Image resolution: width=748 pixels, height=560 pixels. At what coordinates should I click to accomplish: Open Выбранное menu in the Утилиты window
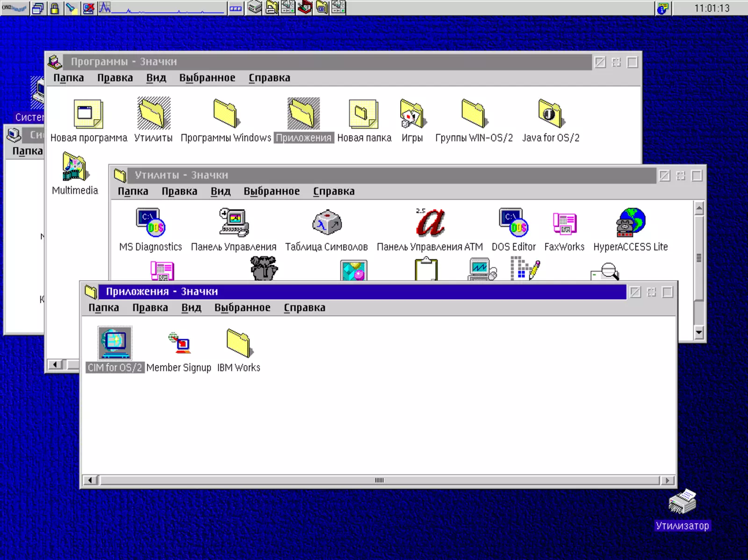pos(271,191)
